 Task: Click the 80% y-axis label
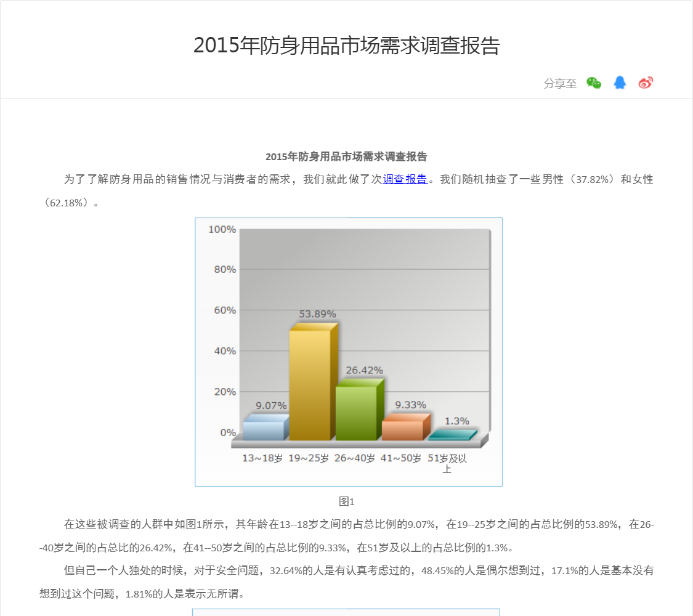click(x=225, y=270)
